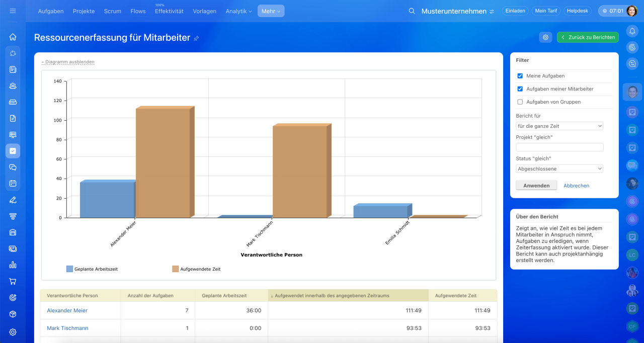Click the Anwenden filter button

[536, 186]
